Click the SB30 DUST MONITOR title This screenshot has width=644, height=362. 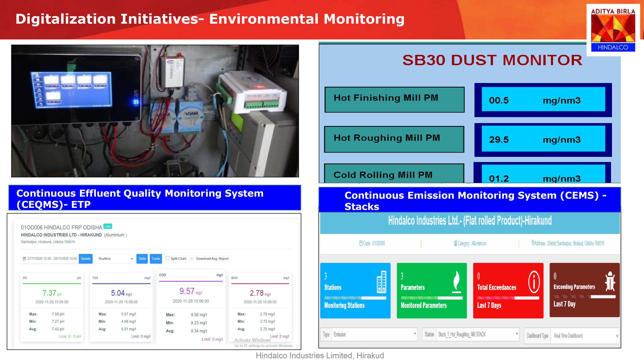[492, 60]
